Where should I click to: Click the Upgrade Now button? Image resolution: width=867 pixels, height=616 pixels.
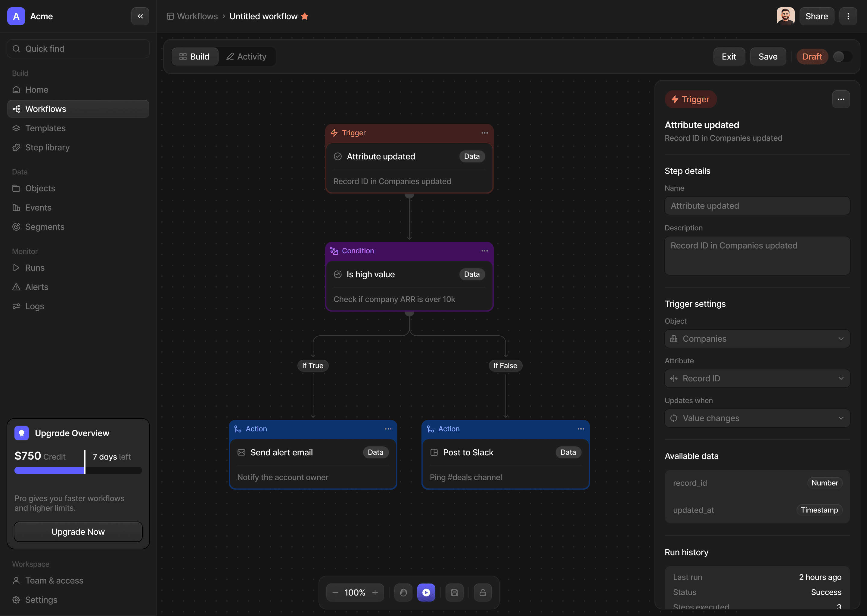coord(78,532)
